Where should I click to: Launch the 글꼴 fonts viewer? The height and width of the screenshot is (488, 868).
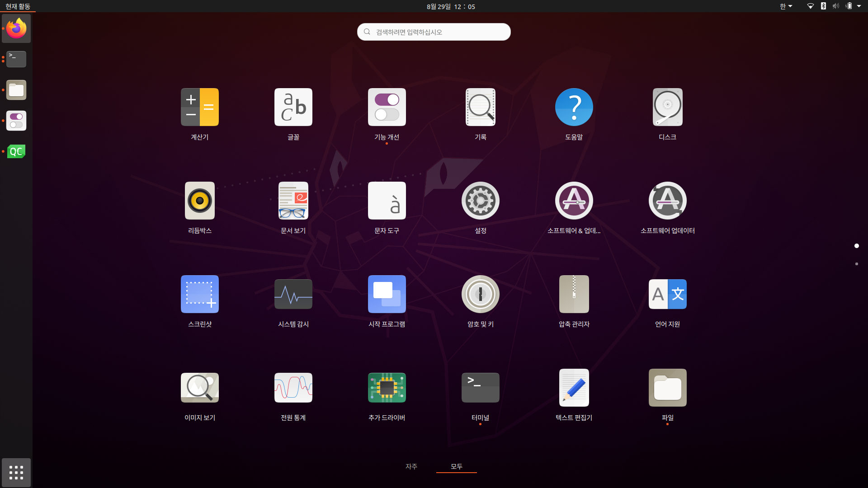[293, 108]
